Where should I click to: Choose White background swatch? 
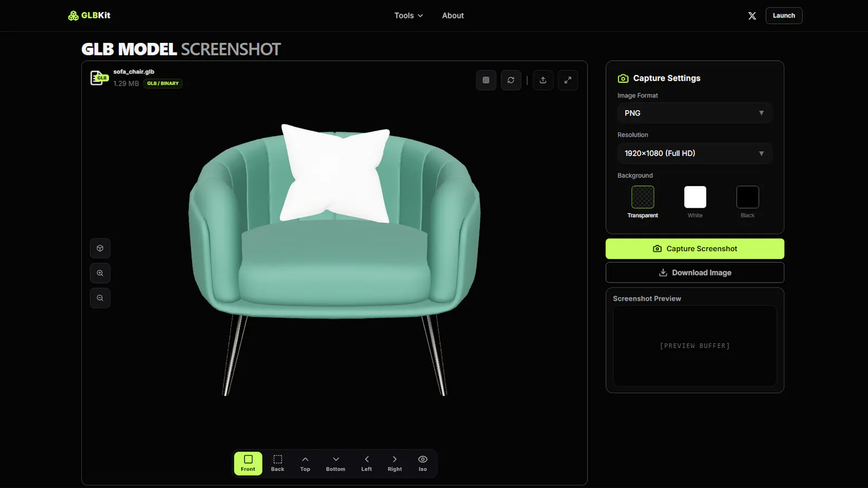coord(695,197)
